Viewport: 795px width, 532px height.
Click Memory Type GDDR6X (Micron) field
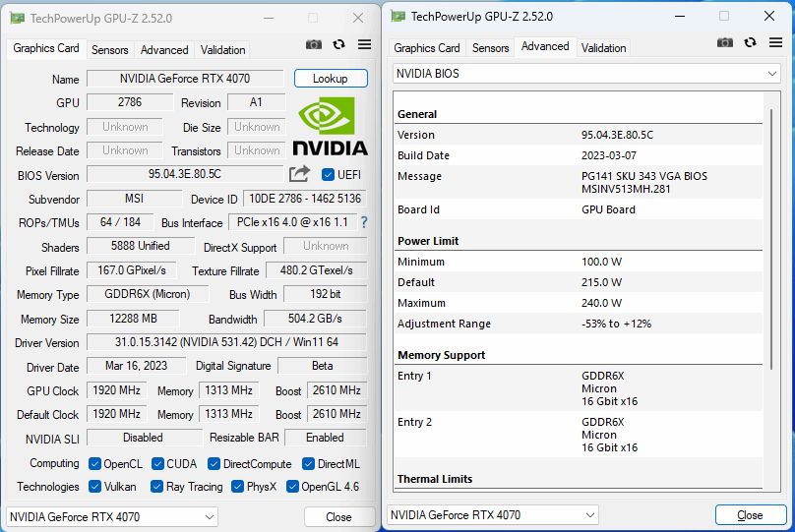(148, 294)
